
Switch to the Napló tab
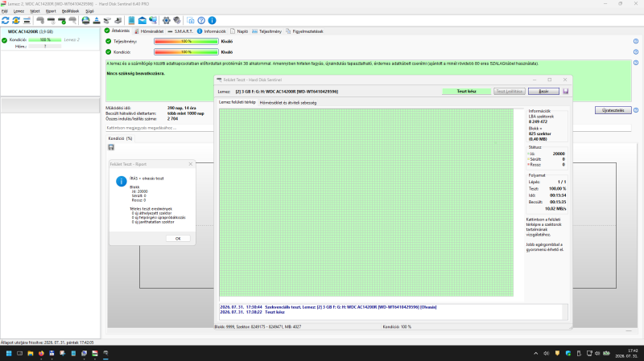point(239,31)
